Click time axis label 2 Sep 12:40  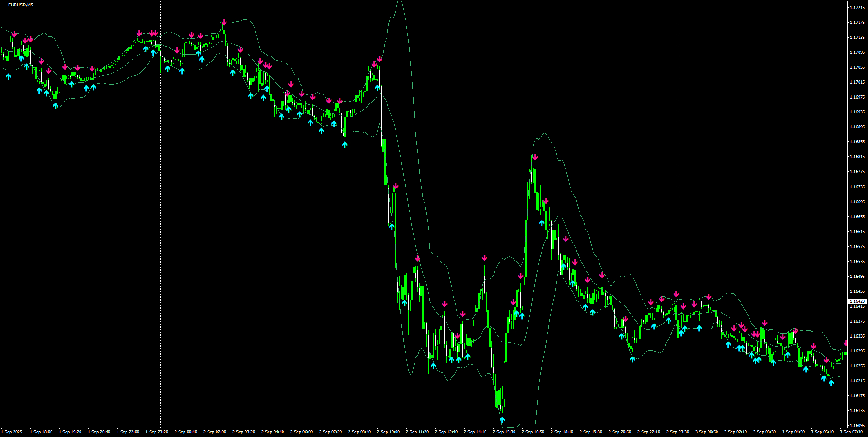(x=446, y=432)
